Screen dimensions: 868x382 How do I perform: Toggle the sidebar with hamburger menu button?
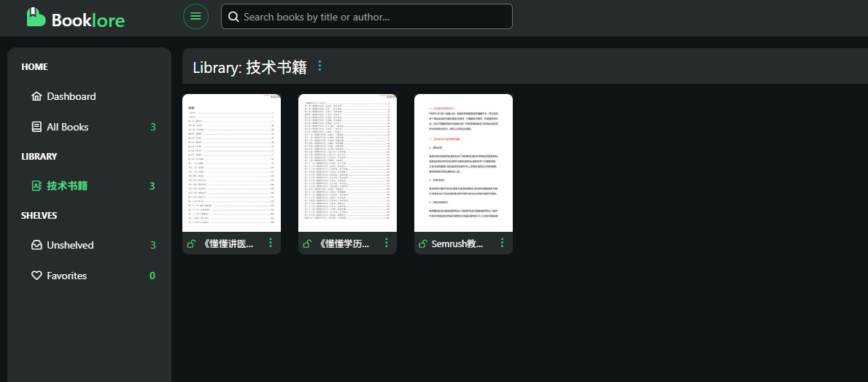click(x=196, y=16)
